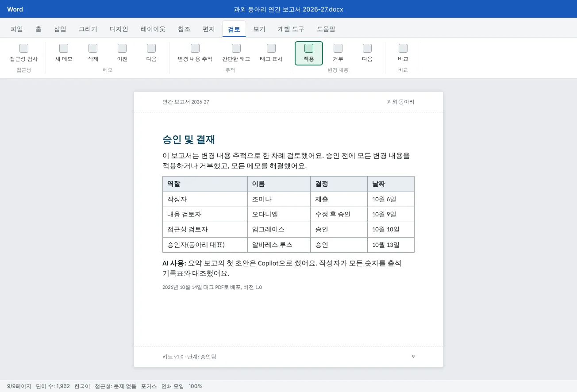Go to previous comment with 이전
The height and width of the screenshot is (392, 577).
[122, 53]
